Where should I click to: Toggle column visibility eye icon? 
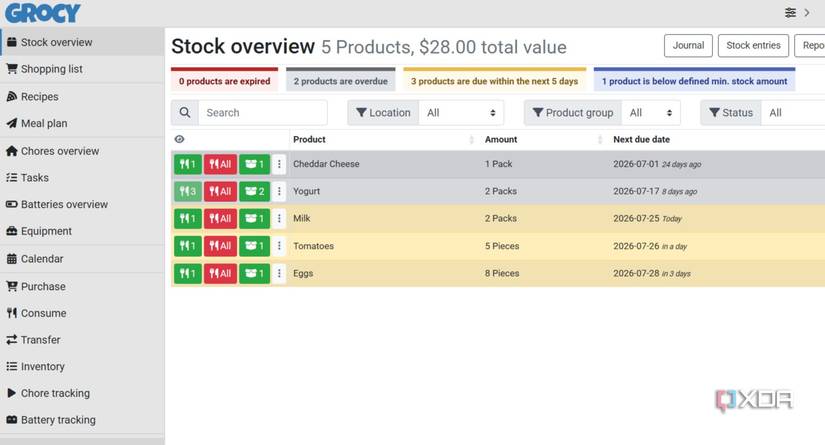(x=179, y=139)
